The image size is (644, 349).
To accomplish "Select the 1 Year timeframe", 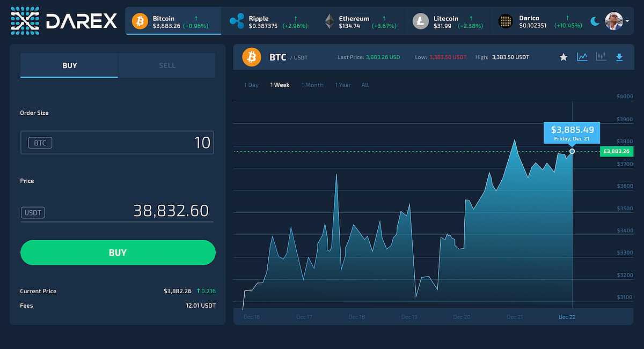I will pyautogui.click(x=343, y=85).
